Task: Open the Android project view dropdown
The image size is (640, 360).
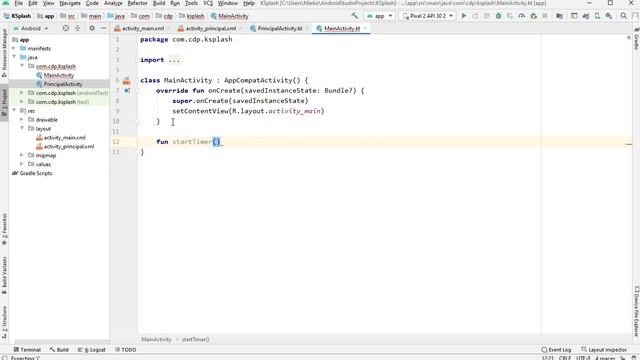Action: coord(31,28)
